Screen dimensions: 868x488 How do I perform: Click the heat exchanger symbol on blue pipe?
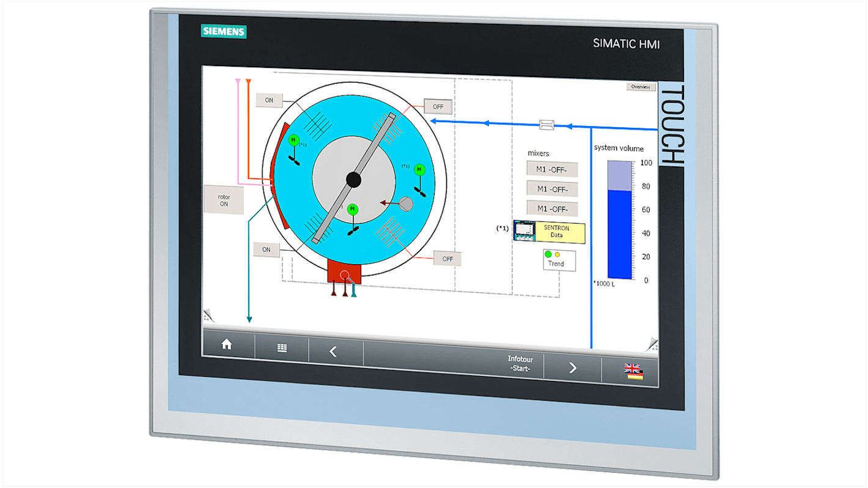pos(546,125)
